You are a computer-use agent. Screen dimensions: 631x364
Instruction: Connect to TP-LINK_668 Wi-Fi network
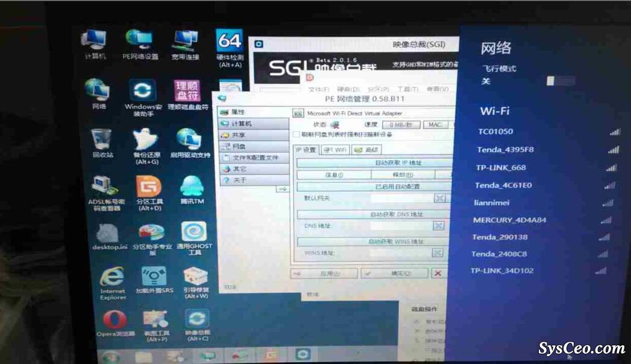(x=546, y=168)
